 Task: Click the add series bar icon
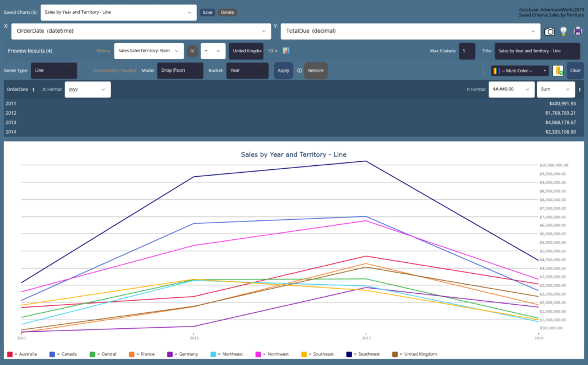[x=558, y=71]
